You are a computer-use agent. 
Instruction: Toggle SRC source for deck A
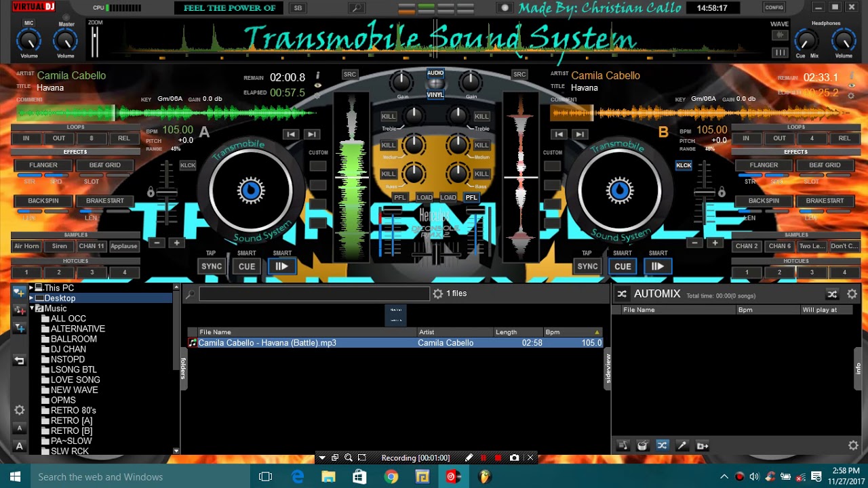point(350,75)
